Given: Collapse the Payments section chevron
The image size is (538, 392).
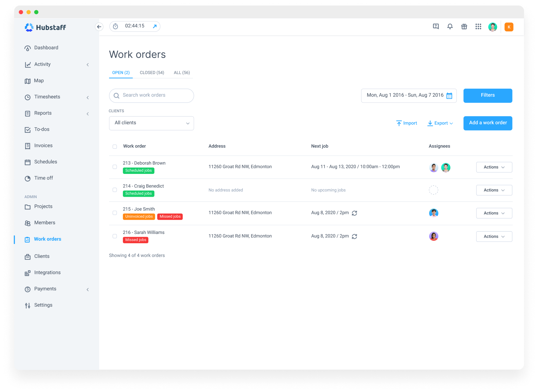Looking at the screenshot, I should click(87, 290).
